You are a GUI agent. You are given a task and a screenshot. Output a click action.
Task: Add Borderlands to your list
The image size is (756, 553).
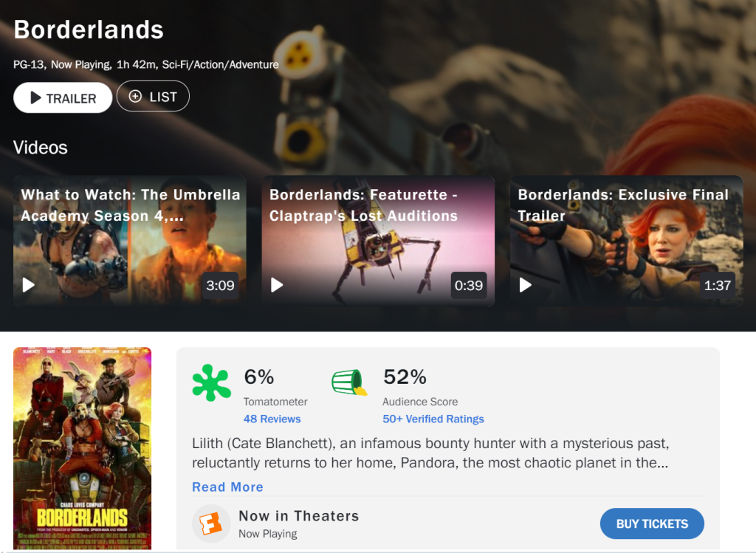coord(153,97)
